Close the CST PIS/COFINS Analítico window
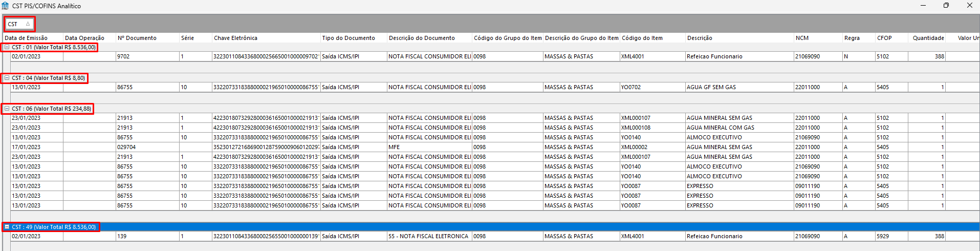 [x=969, y=6]
